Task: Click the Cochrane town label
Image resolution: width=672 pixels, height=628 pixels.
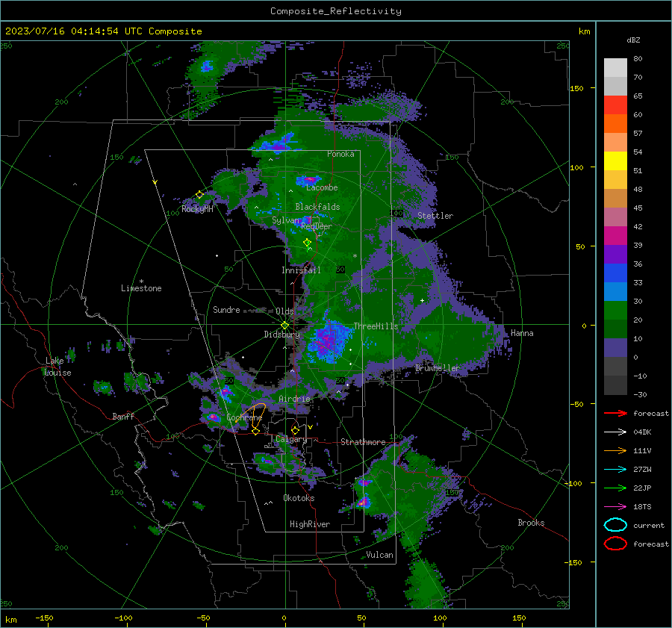Action: [244, 417]
